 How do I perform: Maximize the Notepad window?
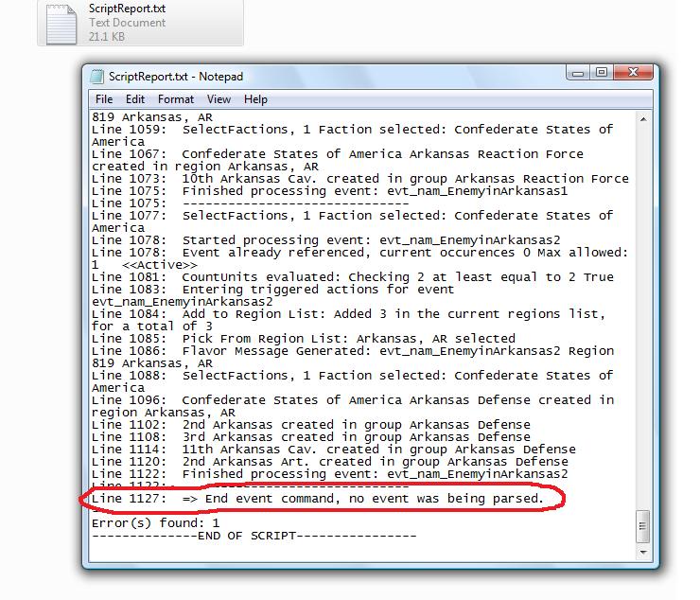pyautogui.click(x=601, y=73)
